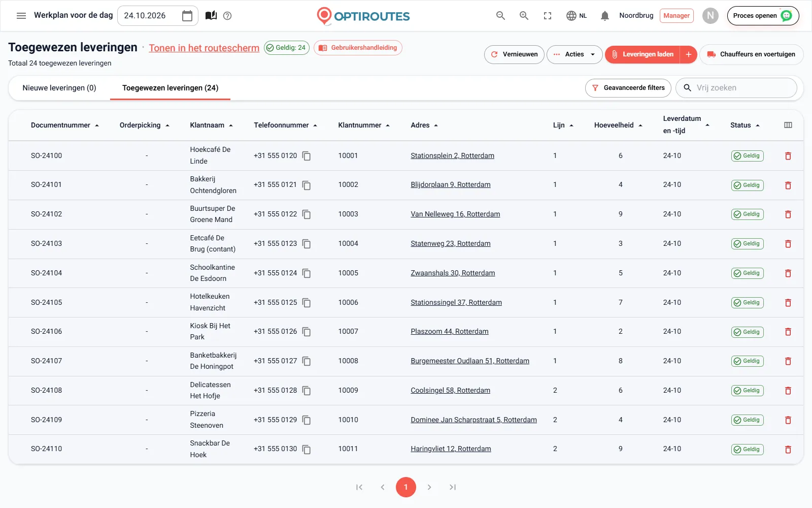Click Proces openen button
Screen dimensions: 812x508
763,16
